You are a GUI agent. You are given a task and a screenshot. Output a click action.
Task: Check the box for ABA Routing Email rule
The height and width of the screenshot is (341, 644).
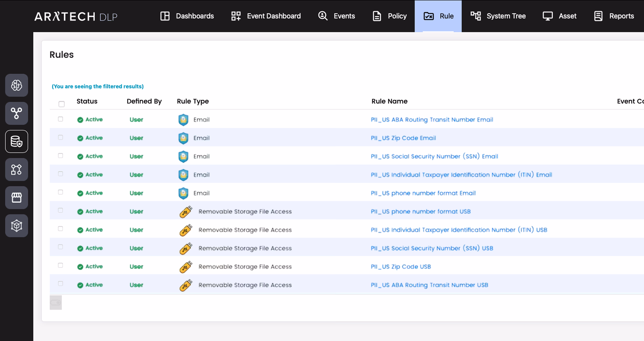coord(61,119)
